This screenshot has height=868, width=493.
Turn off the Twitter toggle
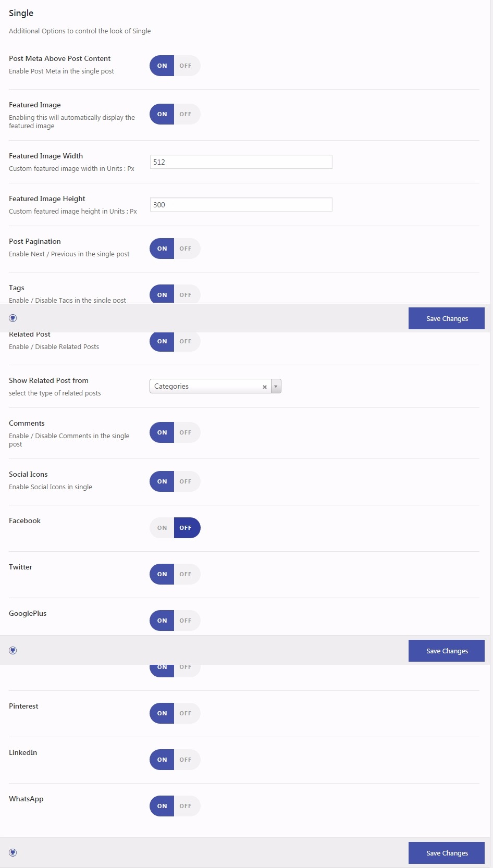click(186, 574)
